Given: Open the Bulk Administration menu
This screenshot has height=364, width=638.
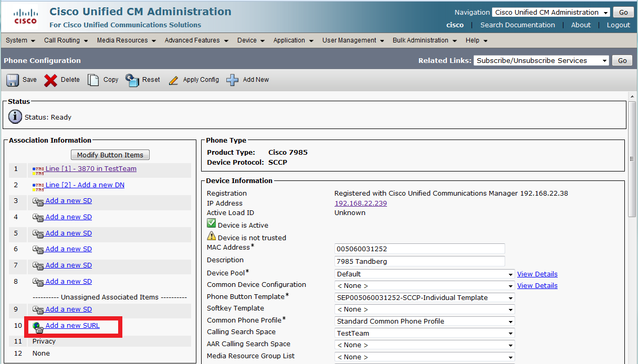Looking at the screenshot, I should [424, 40].
